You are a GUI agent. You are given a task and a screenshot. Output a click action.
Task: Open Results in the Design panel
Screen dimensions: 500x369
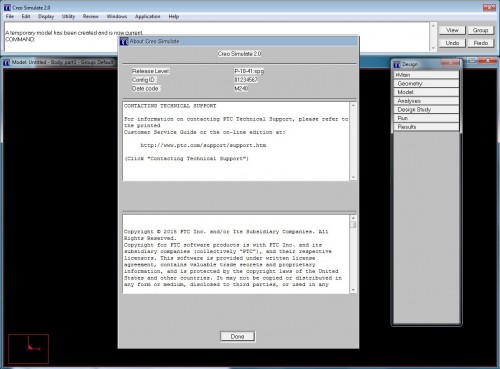pos(426,127)
